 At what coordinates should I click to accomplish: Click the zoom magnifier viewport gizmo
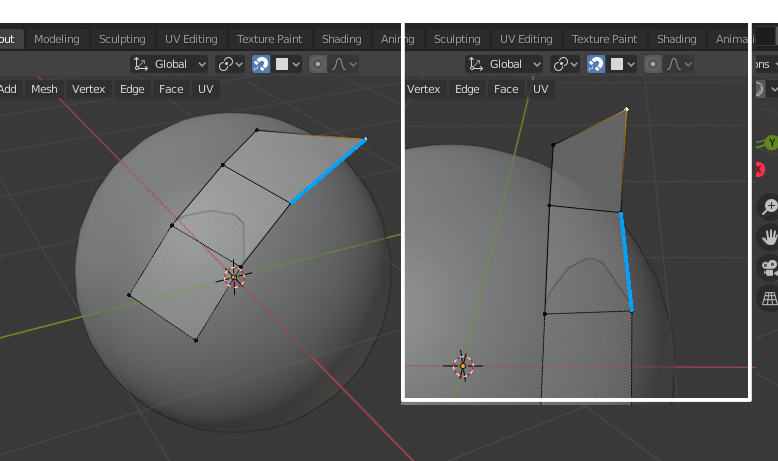pyautogui.click(x=770, y=206)
